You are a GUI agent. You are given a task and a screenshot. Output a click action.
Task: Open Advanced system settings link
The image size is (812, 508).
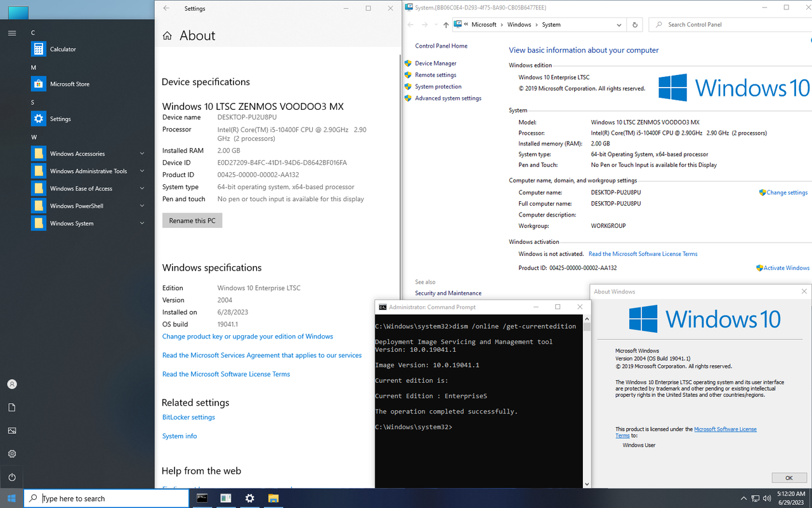(x=448, y=98)
